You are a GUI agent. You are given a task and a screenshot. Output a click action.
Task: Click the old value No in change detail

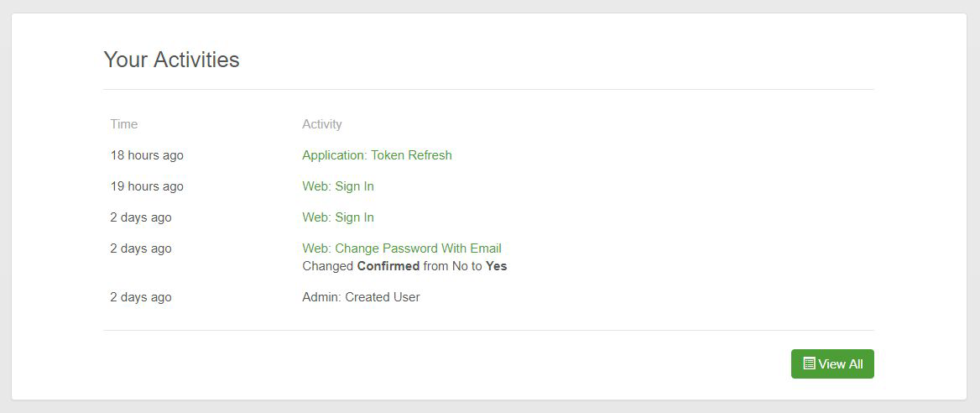click(x=460, y=266)
